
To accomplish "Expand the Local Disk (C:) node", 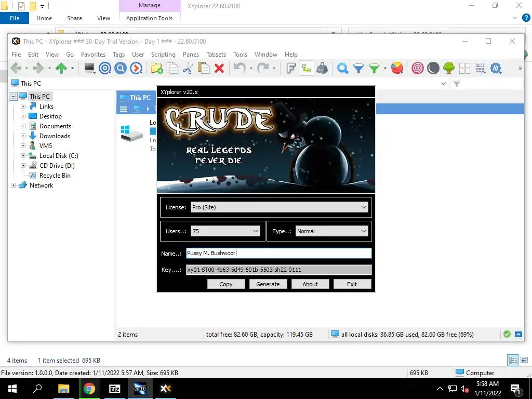I will tap(23, 156).
